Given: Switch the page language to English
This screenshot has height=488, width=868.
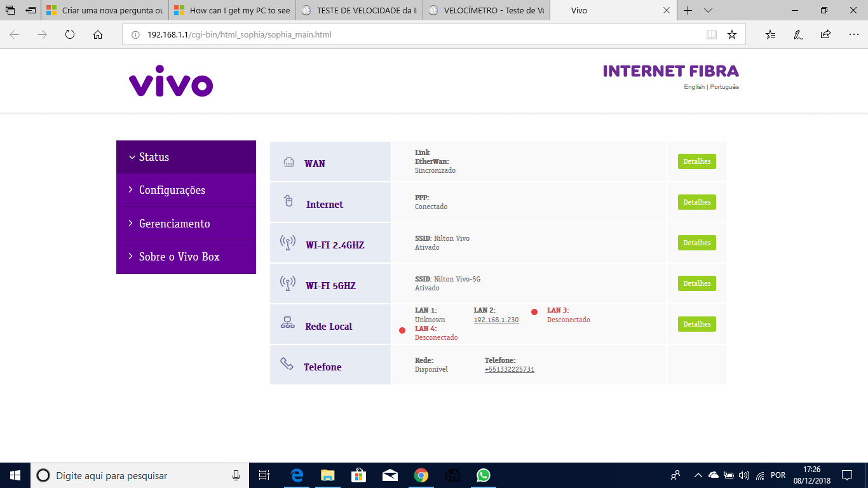Looking at the screenshot, I should 694,87.
